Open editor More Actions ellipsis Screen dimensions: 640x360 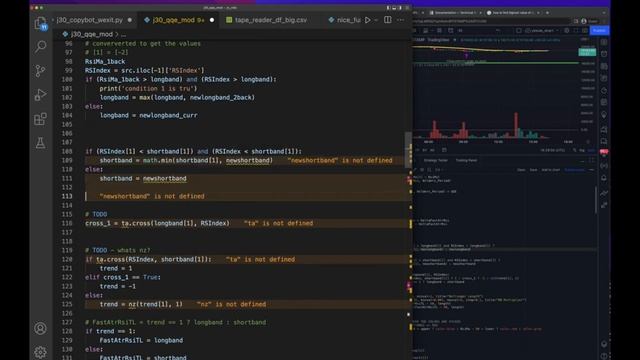point(400,20)
